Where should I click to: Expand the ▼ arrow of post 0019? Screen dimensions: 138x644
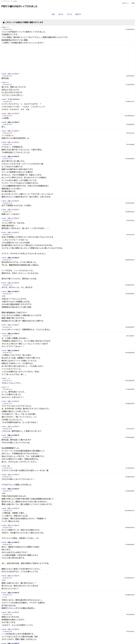click(2, 351)
